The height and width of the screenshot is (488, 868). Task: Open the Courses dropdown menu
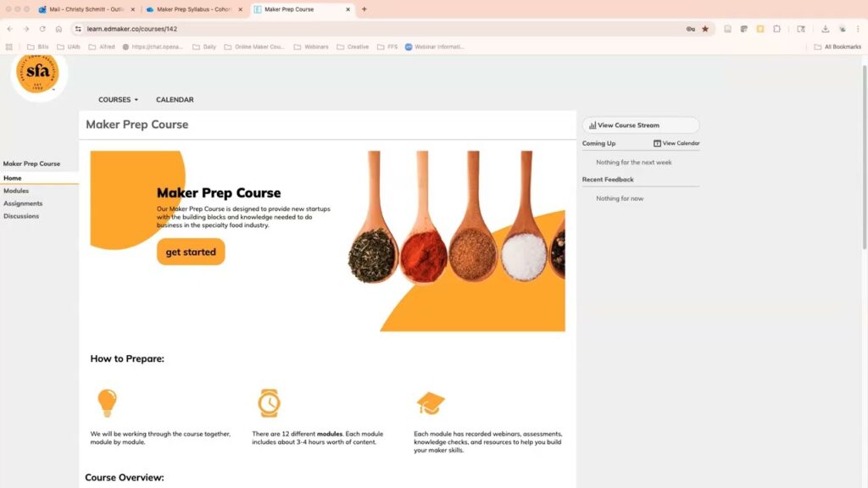pyautogui.click(x=118, y=100)
